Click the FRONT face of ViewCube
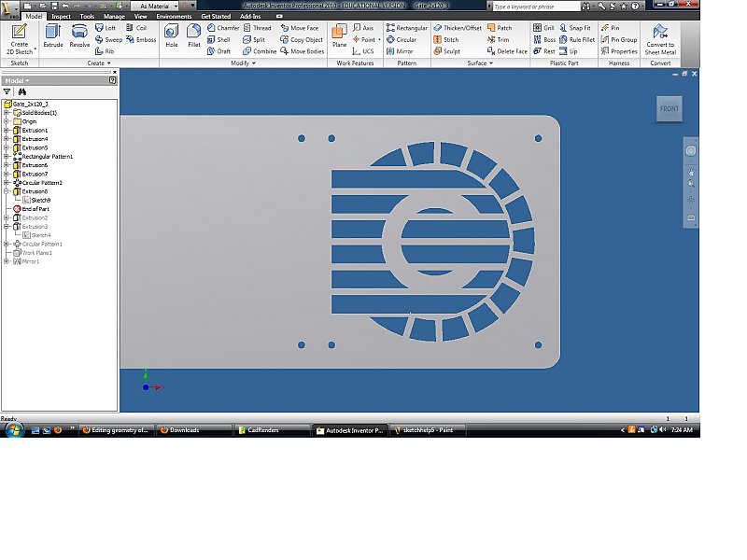 click(669, 108)
